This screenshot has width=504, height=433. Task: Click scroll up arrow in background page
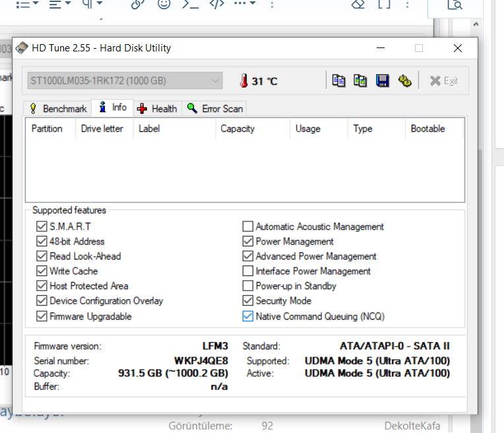(476, 24)
